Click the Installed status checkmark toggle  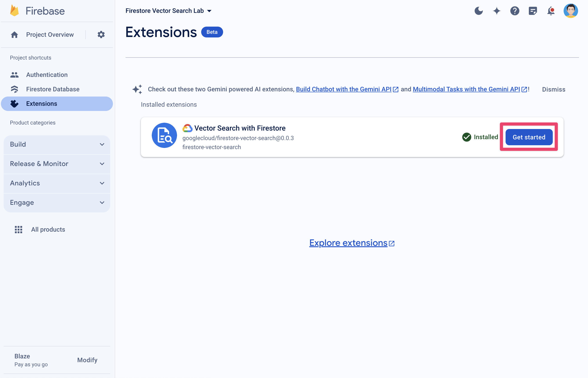(466, 136)
